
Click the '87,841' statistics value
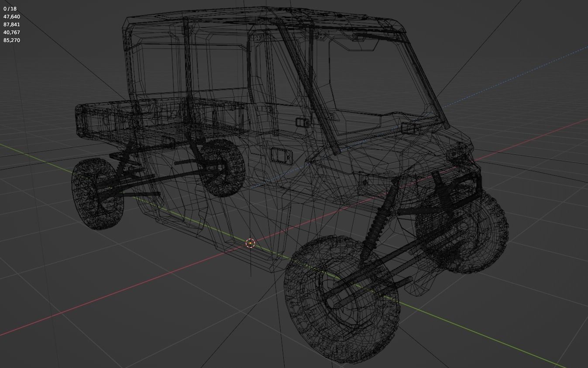[12, 24]
